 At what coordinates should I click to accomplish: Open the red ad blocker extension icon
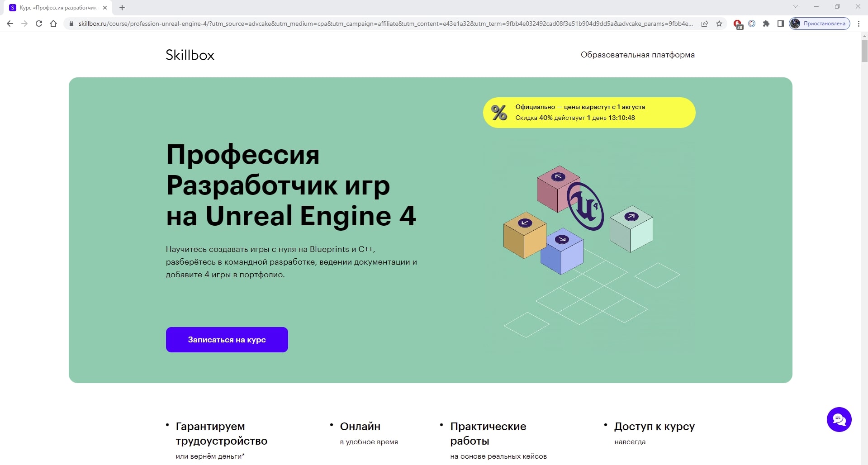point(738,24)
